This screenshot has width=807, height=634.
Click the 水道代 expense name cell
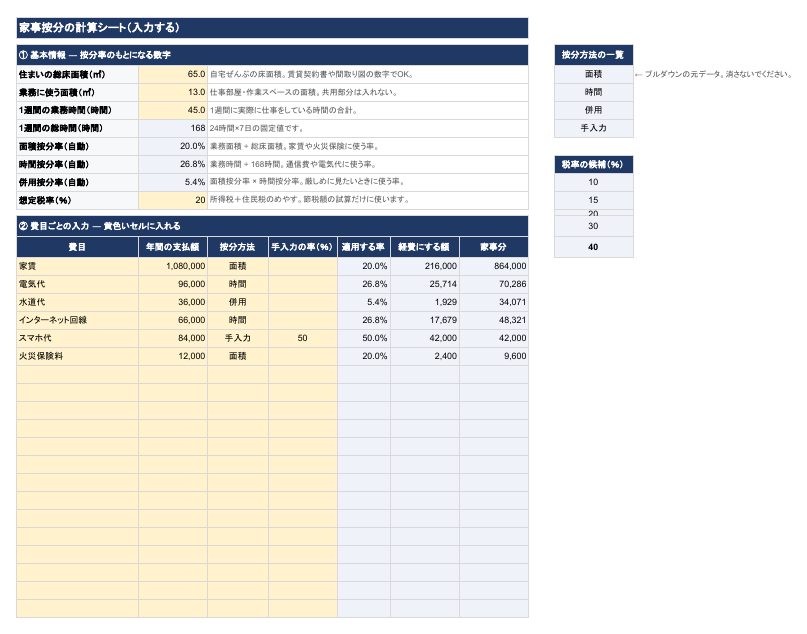click(x=77, y=302)
